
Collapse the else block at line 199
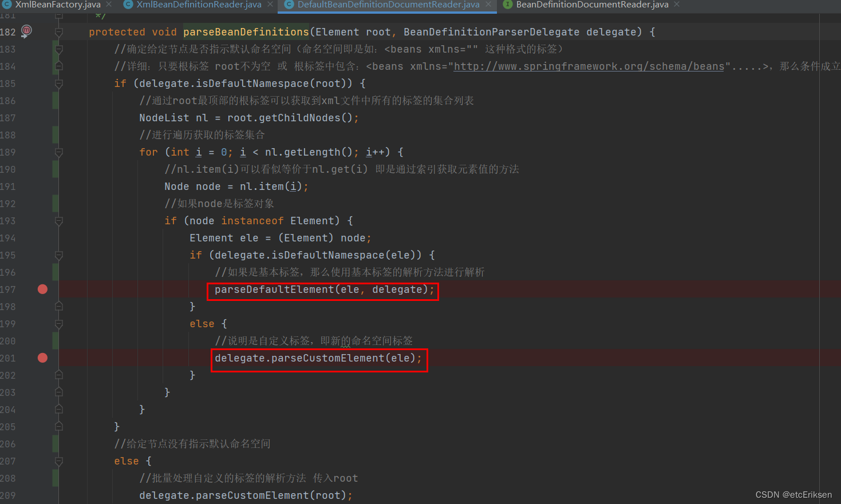58,324
